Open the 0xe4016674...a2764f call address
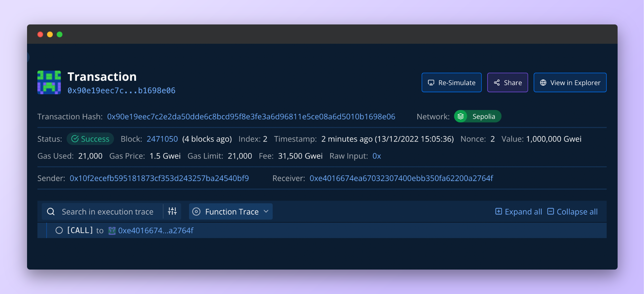644x294 pixels. pyautogui.click(x=156, y=231)
